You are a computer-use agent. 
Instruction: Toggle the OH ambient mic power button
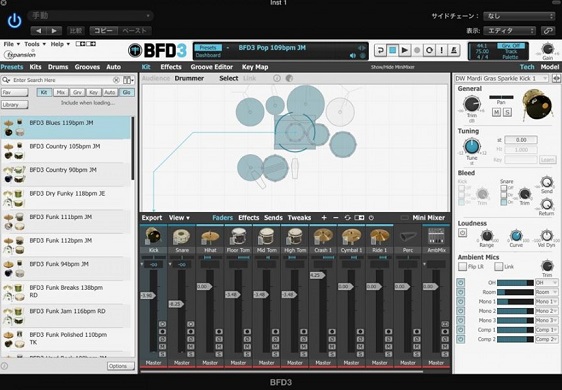tap(461, 282)
